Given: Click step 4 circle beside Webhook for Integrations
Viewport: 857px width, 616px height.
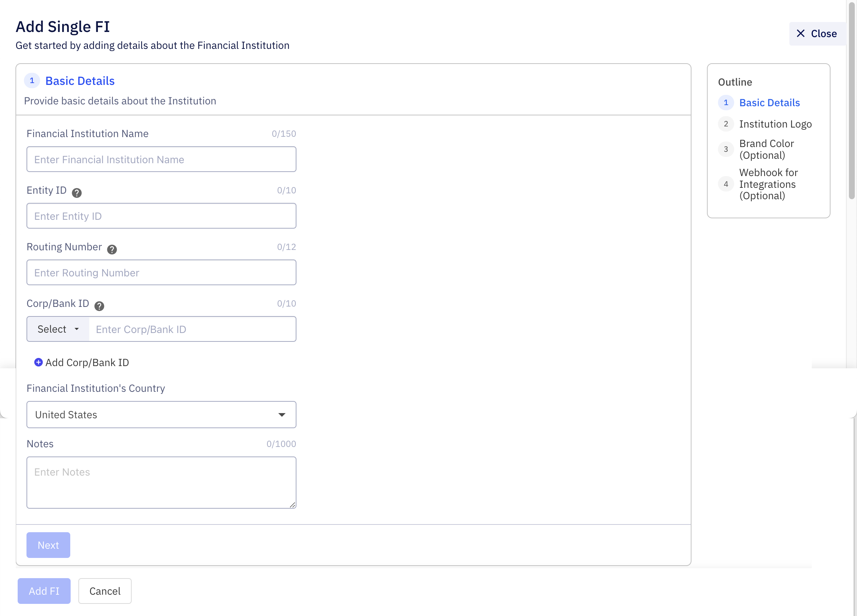Looking at the screenshot, I should tap(726, 184).
